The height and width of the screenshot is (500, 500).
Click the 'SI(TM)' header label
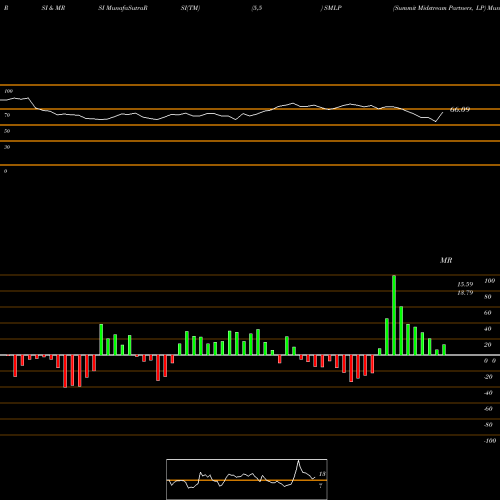click(x=190, y=8)
